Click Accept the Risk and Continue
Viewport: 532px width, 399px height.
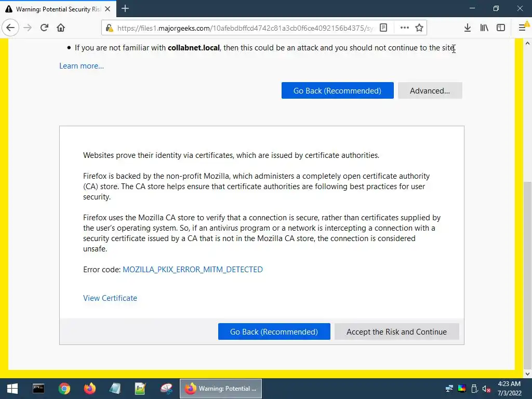pos(396,331)
